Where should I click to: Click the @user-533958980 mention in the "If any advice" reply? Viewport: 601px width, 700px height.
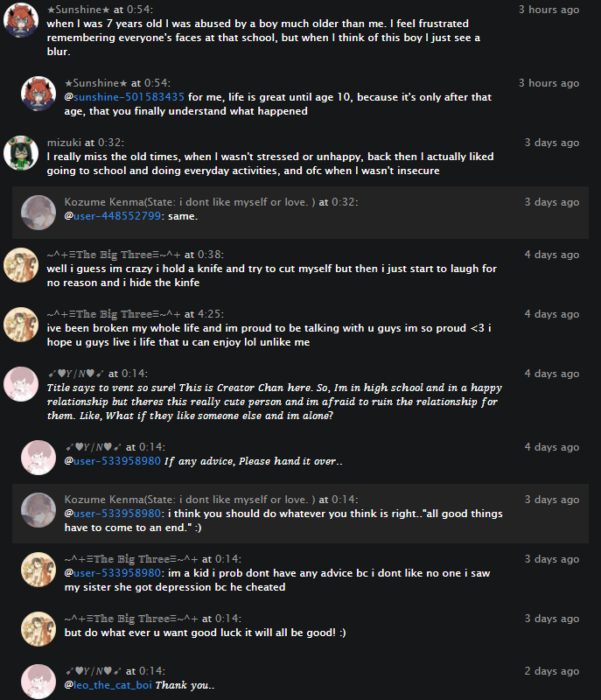coord(113,461)
